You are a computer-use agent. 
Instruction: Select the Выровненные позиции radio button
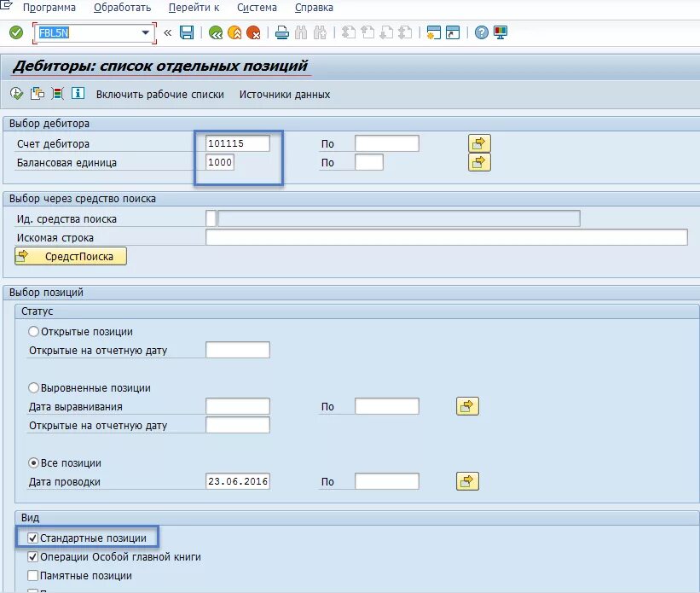[x=33, y=388]
